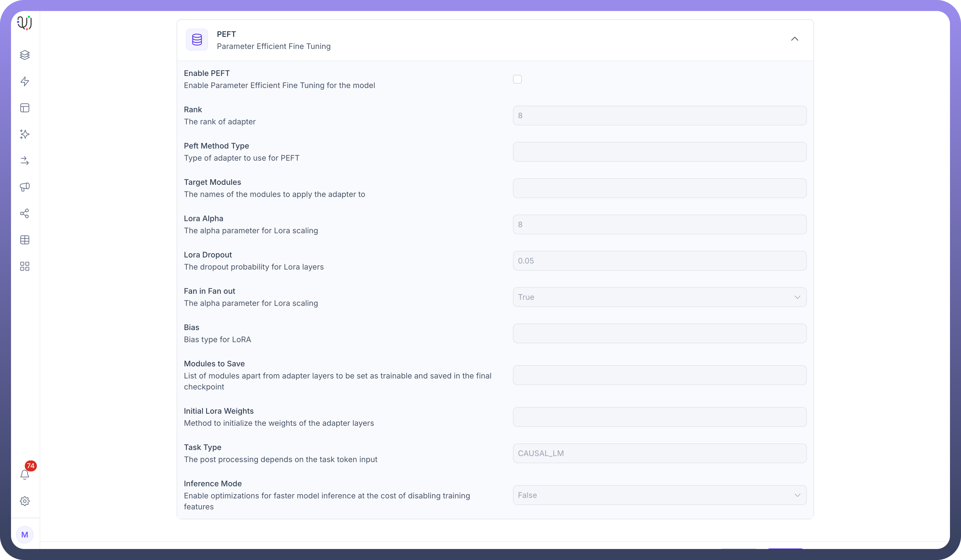The width and height of the screenshot is (961, 560).
Task: Open the arrows routing sidebar icon
Action: click(x=25, y=160)
